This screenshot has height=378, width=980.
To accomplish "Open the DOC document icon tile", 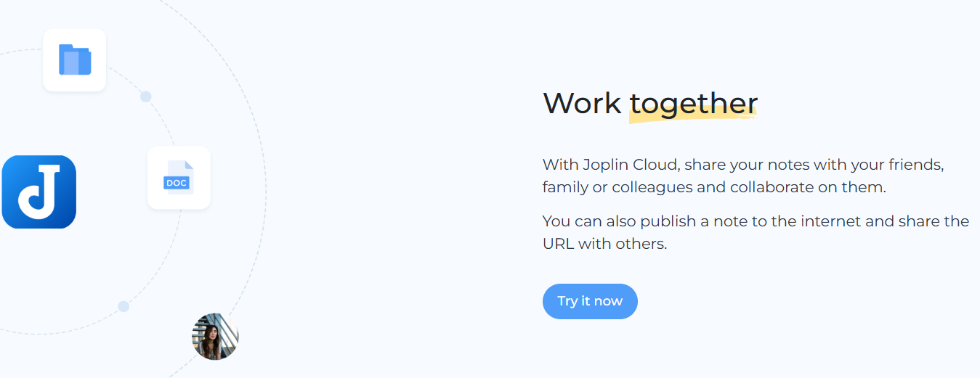I will click(x=179, y=178).
